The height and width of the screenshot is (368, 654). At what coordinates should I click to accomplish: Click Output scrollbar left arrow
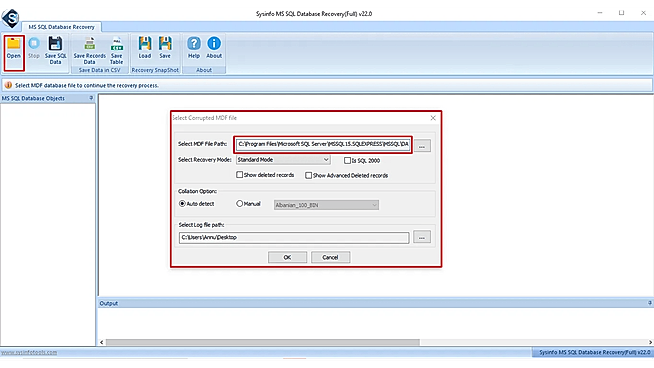click(102, 342)
